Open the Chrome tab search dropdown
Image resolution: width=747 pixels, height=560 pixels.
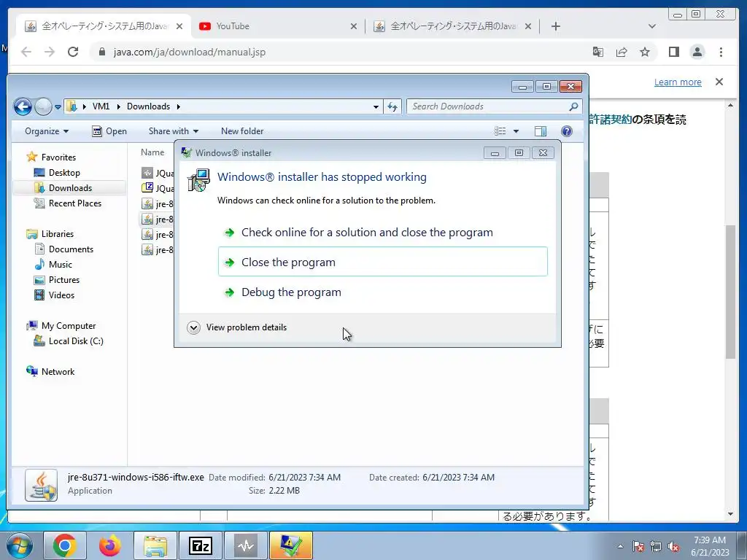coord(652,26)
